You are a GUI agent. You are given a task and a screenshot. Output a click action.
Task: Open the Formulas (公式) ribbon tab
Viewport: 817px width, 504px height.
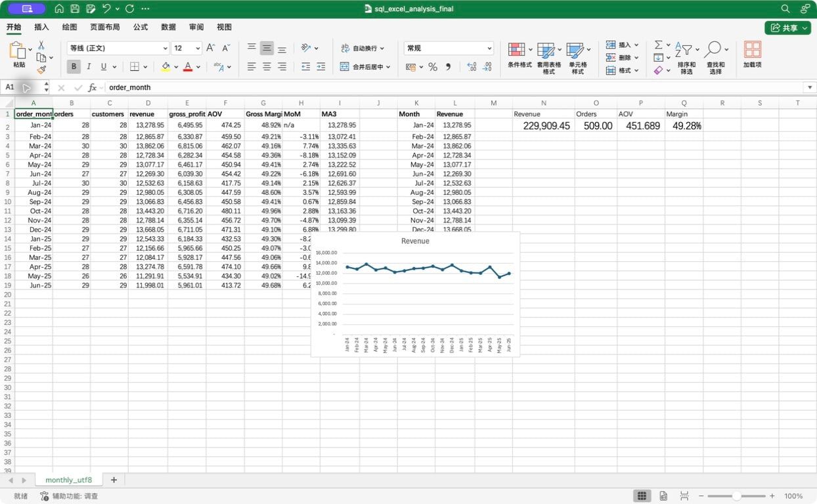(x=140, y=27)
